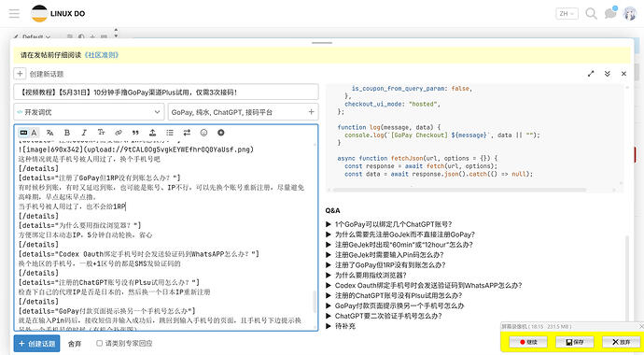The image size is (644, 355).
Task: Open the circular options toolbar icon
Action: [221, 133]
